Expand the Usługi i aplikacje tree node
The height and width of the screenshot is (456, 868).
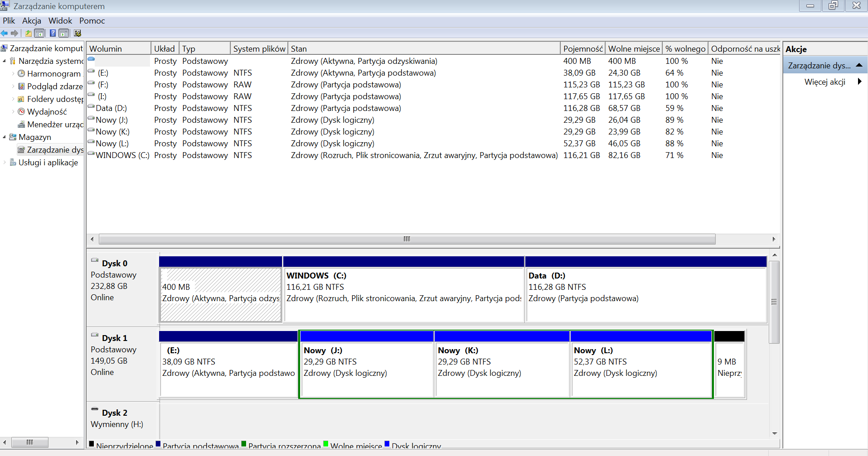(x=5, y=162)
